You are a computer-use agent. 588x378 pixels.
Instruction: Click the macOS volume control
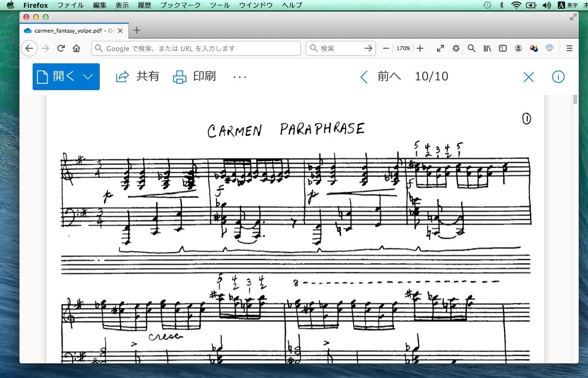(x=547, y=5)
